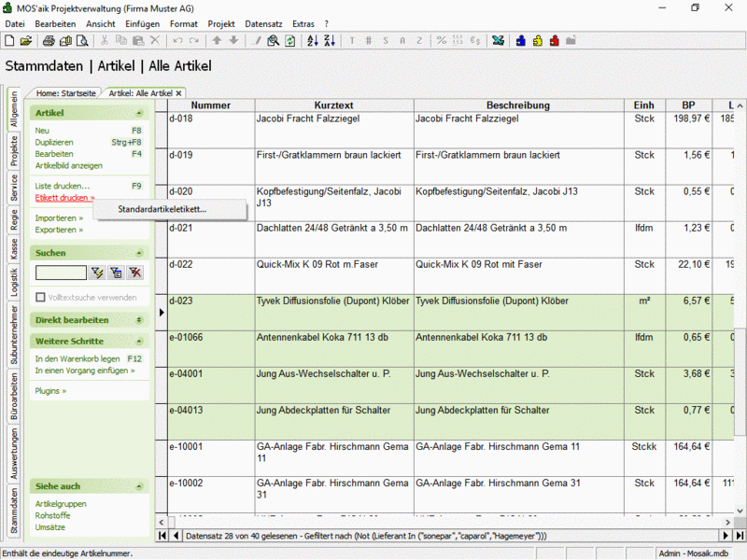This screenshot has width=747, height=560.
Task: Click the percent toolbar icon
Action: pyautogui.click(x=442, y=40)
